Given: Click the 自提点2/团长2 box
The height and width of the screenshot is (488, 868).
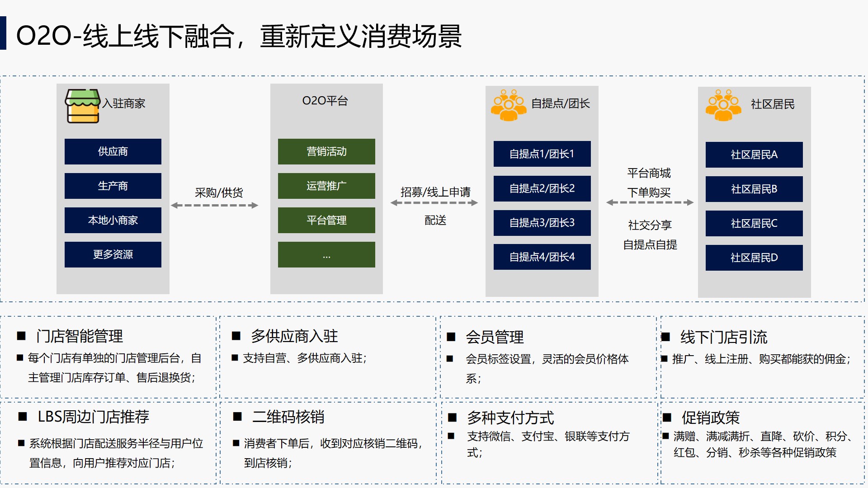Looking at the screenshot, I should (542, 188).
